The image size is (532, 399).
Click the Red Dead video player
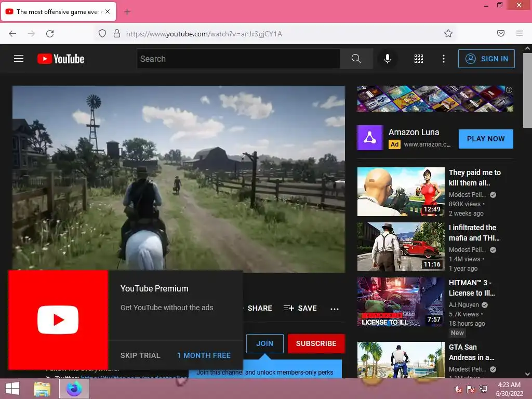point(179,179)
